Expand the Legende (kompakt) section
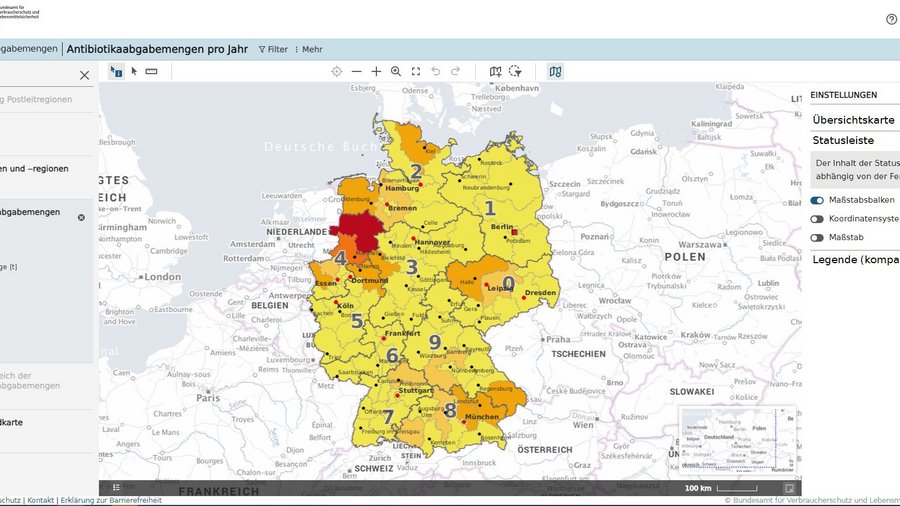Viewport: 900px width, 506px height. (x=855, y=260)
